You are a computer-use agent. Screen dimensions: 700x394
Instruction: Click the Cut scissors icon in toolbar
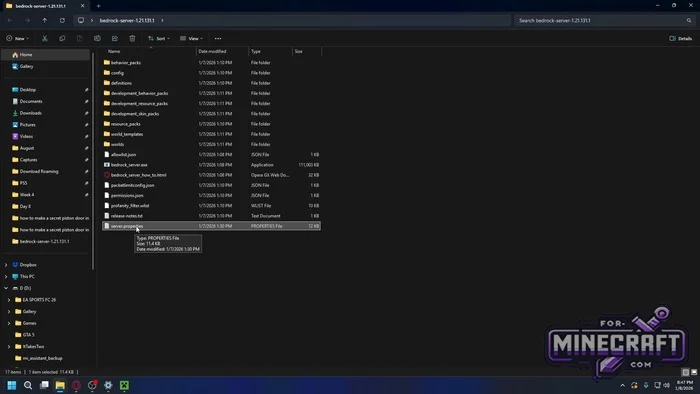45,38
